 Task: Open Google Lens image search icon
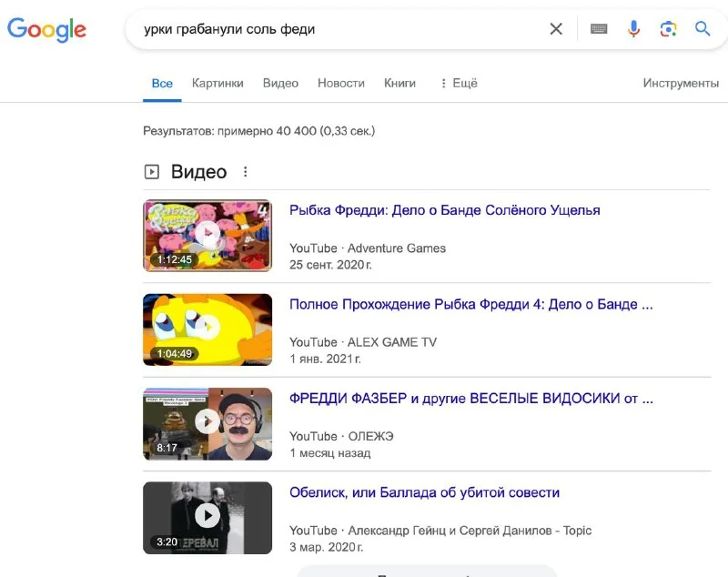668,29
